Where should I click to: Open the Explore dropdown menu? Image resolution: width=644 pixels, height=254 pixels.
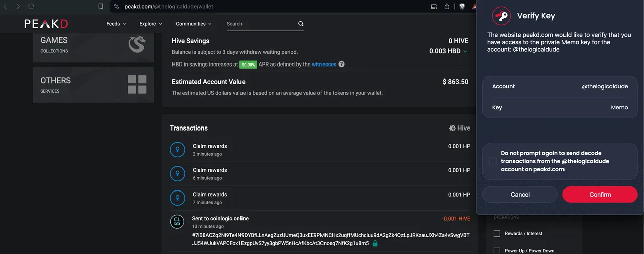(x=151, y=24)
